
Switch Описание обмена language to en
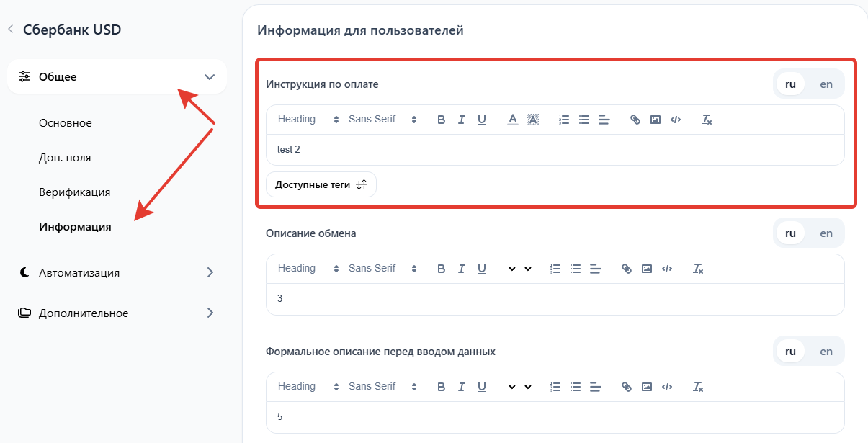[x=826, y=233]
